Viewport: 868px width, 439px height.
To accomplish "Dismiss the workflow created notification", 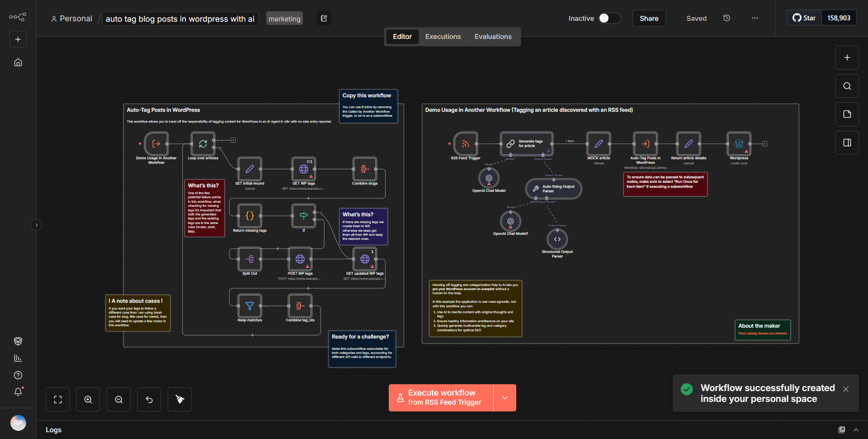I will 845,389.
